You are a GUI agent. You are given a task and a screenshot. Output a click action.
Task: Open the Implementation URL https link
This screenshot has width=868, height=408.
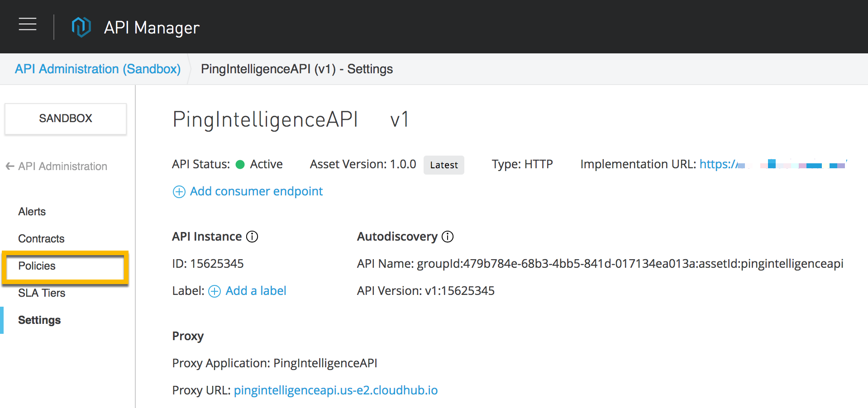click(720, 164)
